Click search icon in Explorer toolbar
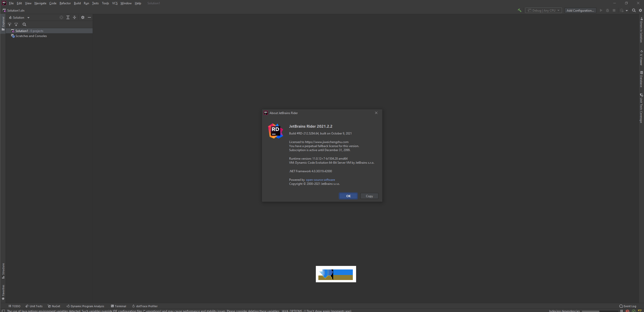The height and width of the screenshot is (312, 644). click(24, 24)
